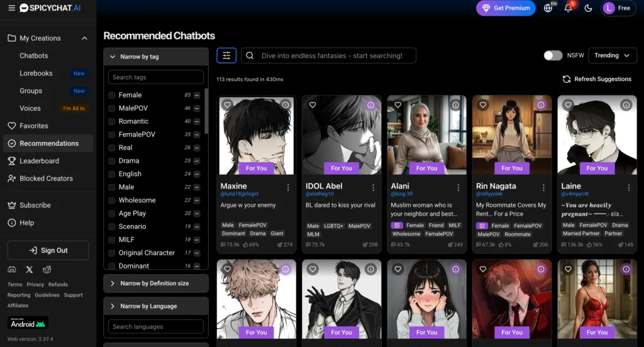
Task: Open the Reddit icon in sidebar
Action: [x=47, y=270]
